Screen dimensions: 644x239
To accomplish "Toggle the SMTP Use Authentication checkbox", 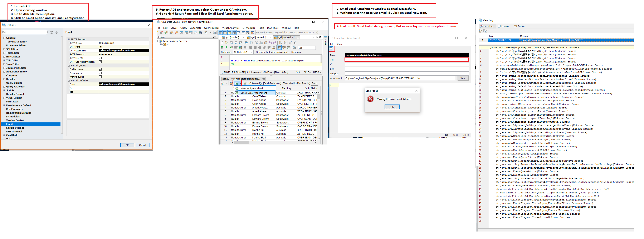I will (100, 62).
